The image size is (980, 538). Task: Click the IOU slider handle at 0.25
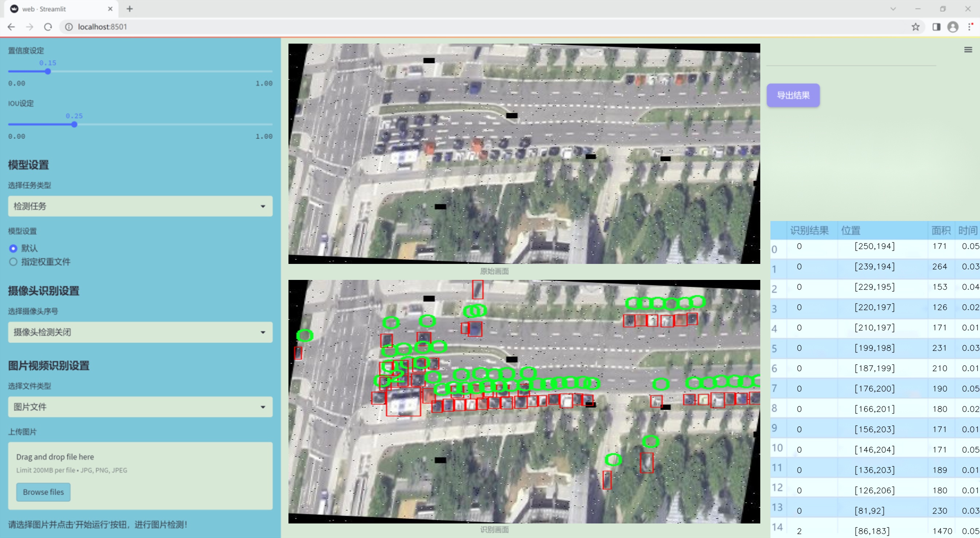pyautogui.click(x=75, y=124)
